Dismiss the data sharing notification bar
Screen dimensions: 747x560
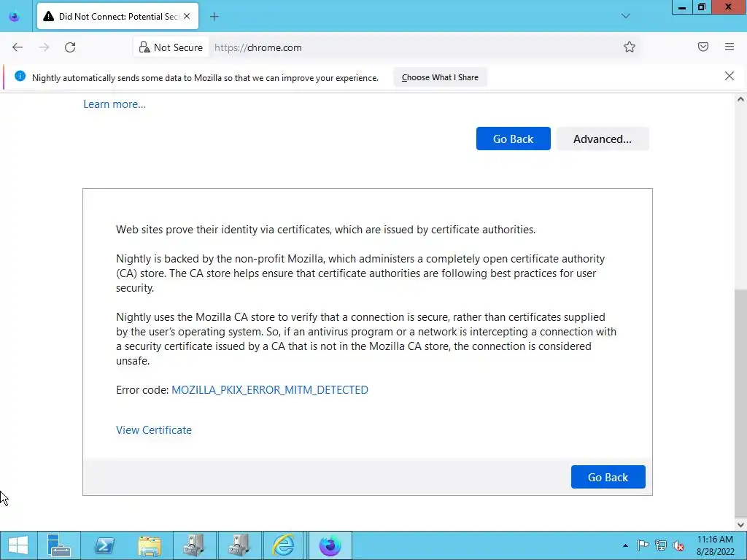tap(729, 76)
